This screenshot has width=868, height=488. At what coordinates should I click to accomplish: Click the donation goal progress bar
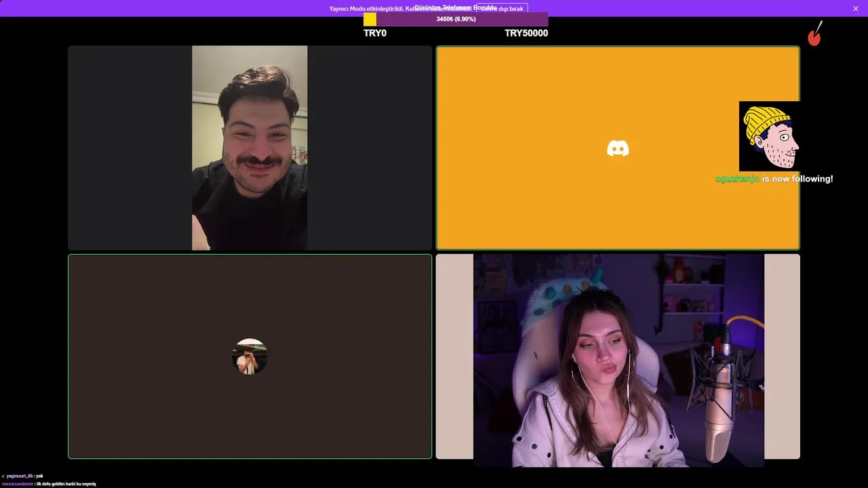(456, 19)
